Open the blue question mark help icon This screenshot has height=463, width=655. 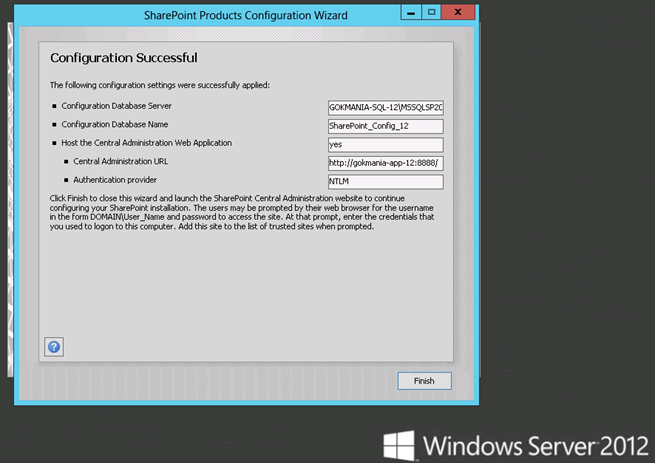click(x=54, y=347)
